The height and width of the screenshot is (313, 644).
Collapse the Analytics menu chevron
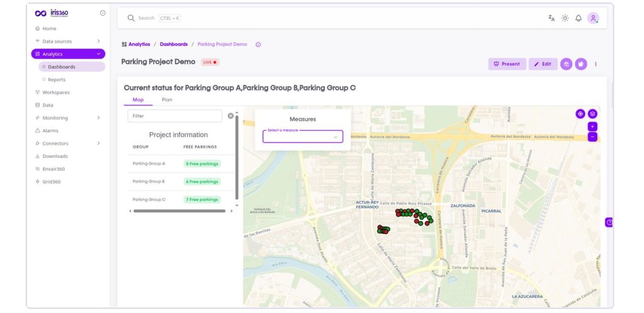point(99,54)
